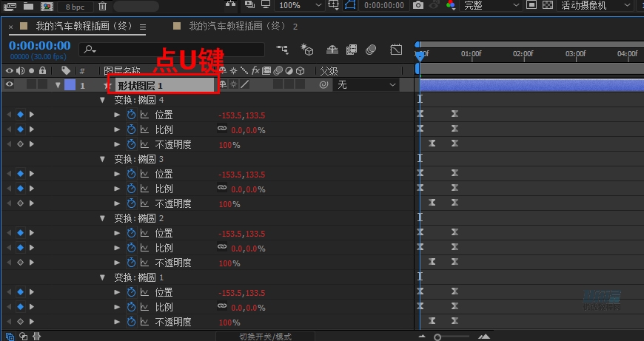This screenshot has width=644, height=341.
Task: Click the new composition icon
Action: coord(47,6)
